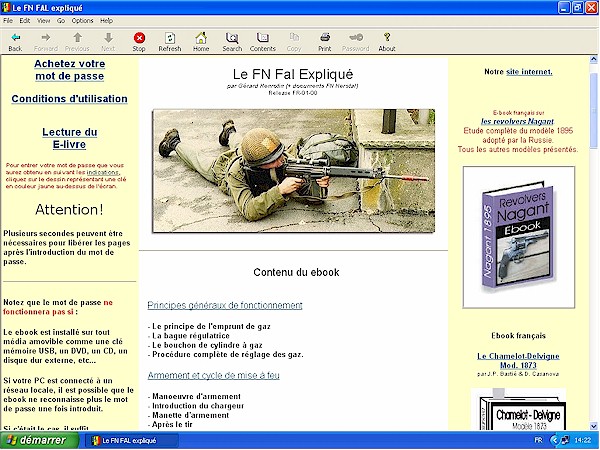Click the network tray icon beside the clock

click(x=564, y=440)
